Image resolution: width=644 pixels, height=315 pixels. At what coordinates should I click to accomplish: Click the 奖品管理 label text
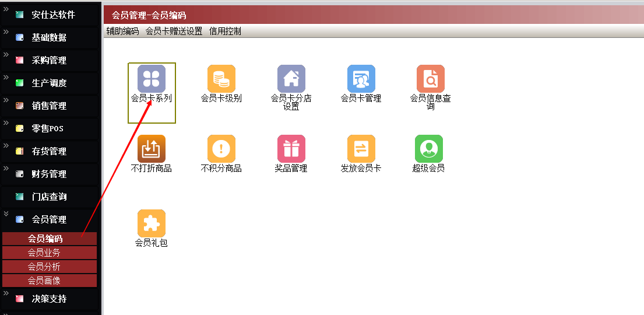(291, 168)
